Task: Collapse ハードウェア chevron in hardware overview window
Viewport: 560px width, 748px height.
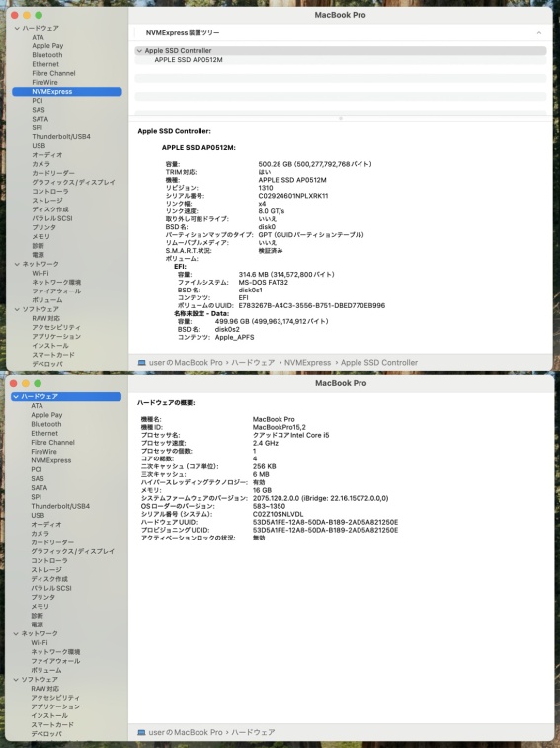Action: point(16,397)
